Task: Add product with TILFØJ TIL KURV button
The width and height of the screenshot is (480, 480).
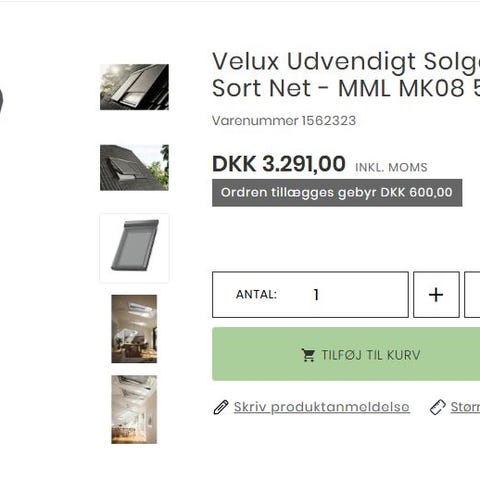Action: (346, 354)
